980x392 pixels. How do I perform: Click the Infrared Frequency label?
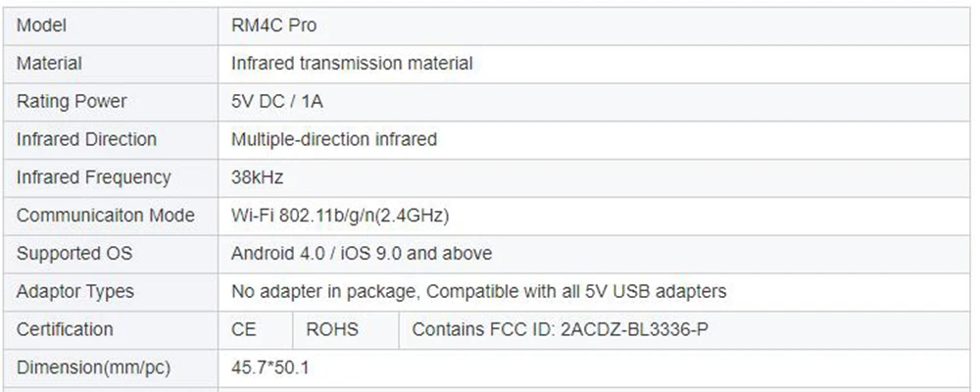pos(93,177)
